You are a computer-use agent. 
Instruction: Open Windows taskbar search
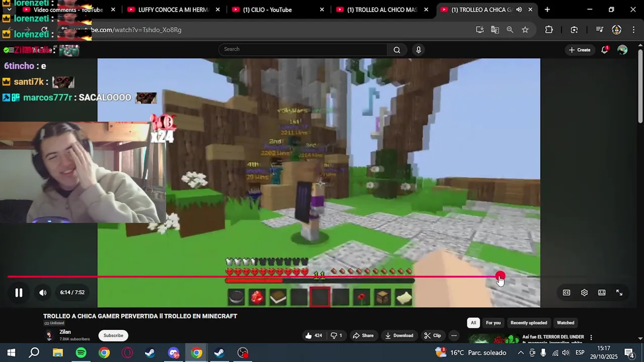point(34,353)
